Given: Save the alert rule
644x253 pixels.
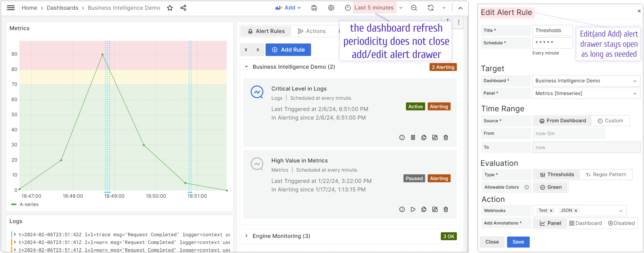Looking at the screenshot, I should (x=518, y=242).
